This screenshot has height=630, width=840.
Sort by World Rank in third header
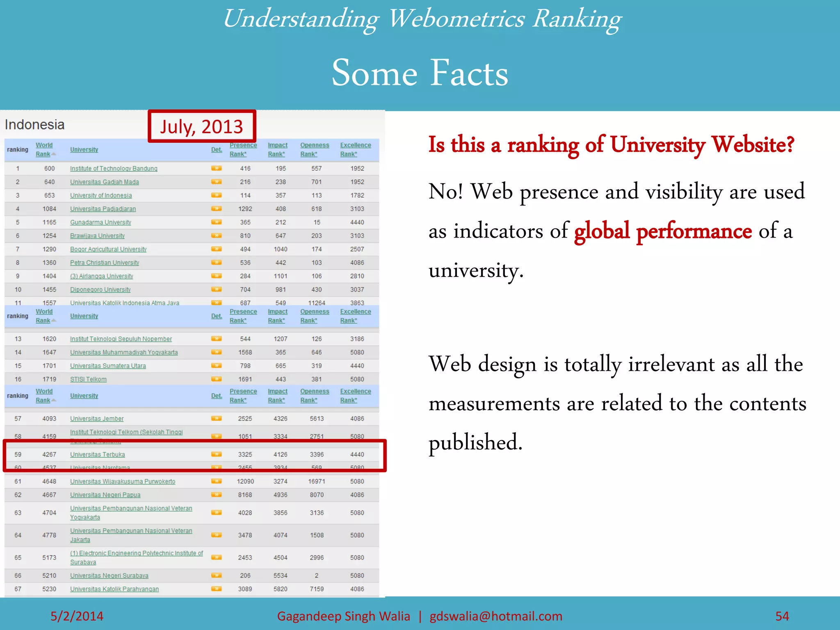tap(44, 396)
